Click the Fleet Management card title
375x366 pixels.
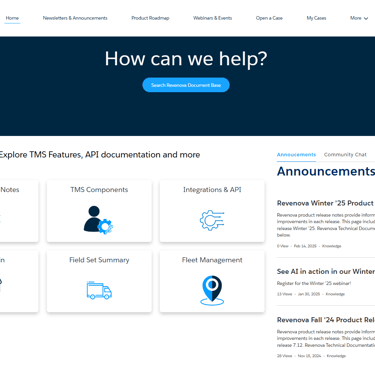[212, 260]
